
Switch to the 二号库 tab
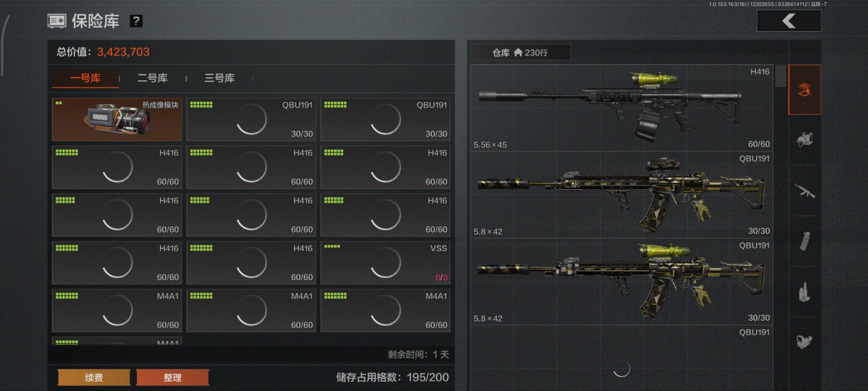[x=152, y=78]
